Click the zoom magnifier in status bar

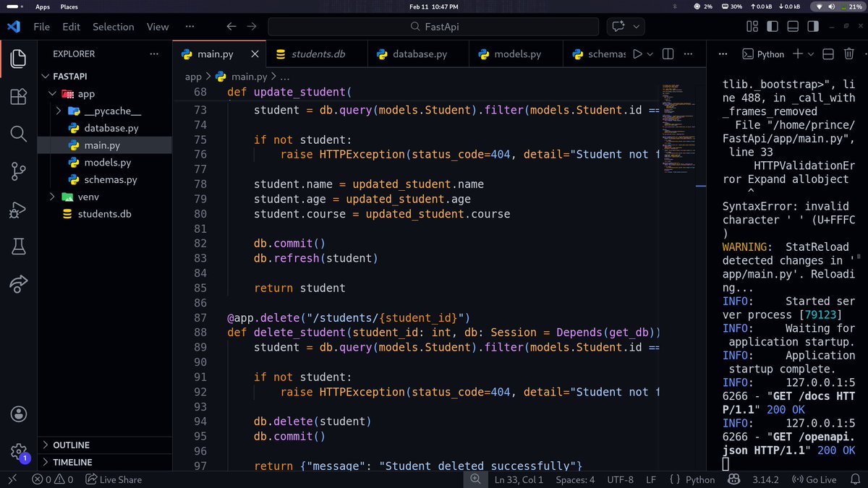tap(475, 479)
